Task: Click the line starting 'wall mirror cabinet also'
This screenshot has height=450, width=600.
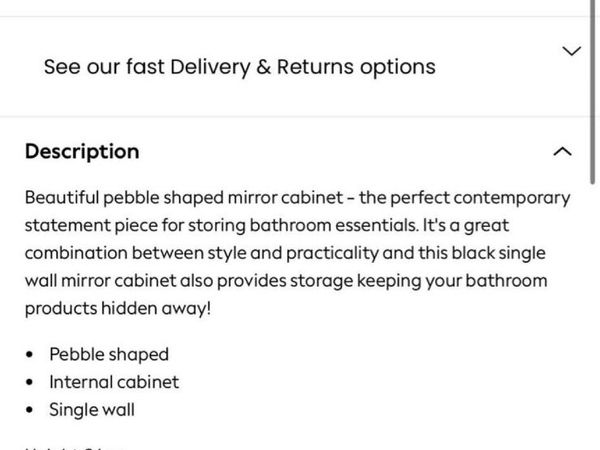Action: [x=285, y=282]
